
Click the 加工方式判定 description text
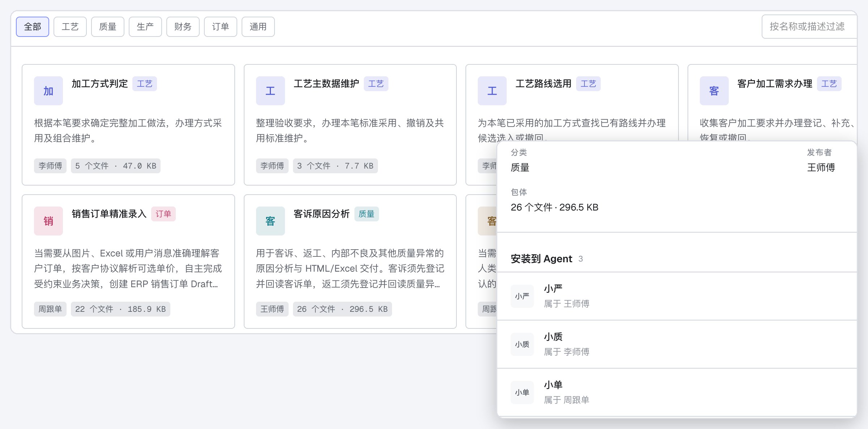pyautogui.click(x=128, y=131)
